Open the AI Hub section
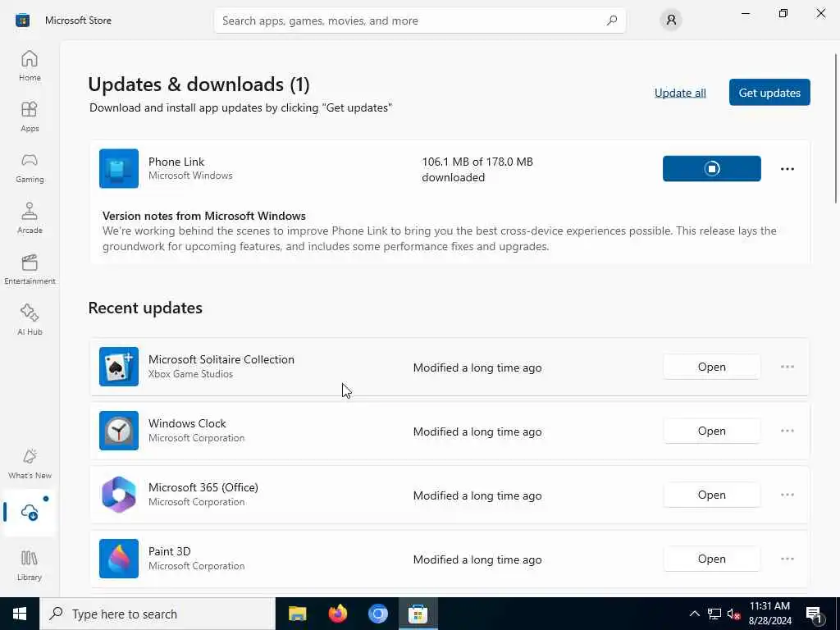Viewport: 840px width, 630px height. [30, 320]
